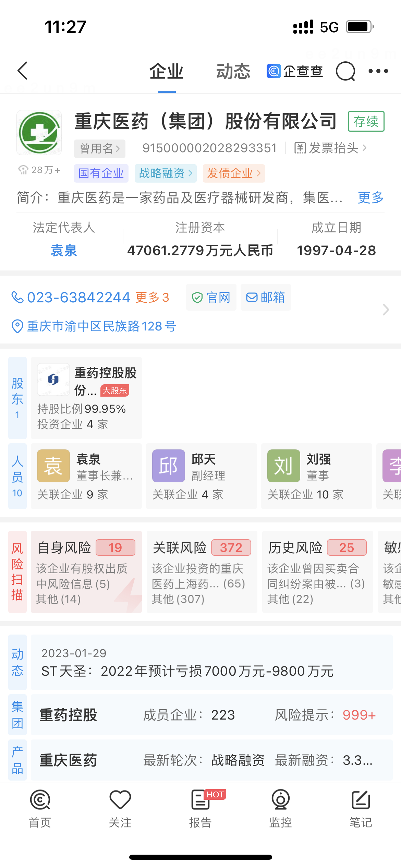Tap the Qichacha logo icon
This screenshot has width=401, height=868.
(274, 71)
